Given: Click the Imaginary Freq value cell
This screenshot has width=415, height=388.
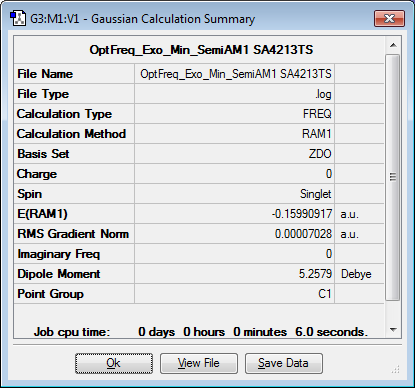Looking at the screenshot, I should pos(235,254).
